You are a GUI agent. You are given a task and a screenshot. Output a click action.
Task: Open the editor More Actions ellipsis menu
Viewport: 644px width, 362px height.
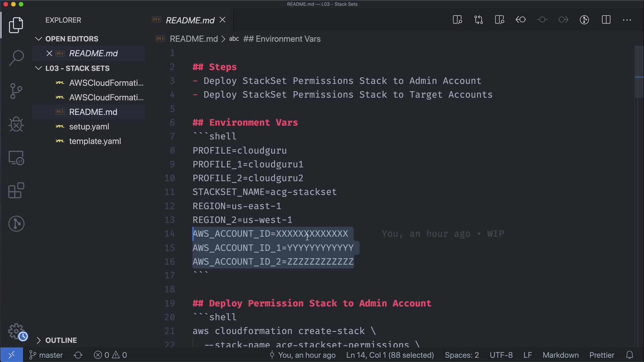(627, 20)
